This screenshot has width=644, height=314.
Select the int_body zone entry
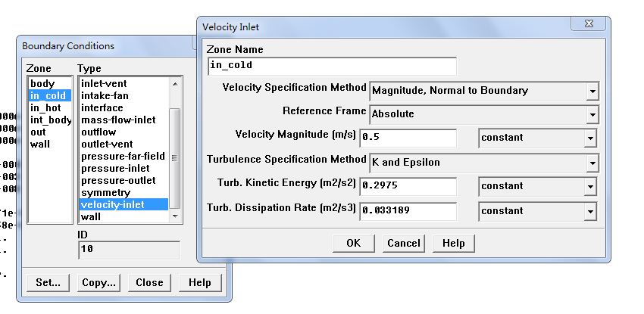(x=50, y=120)
